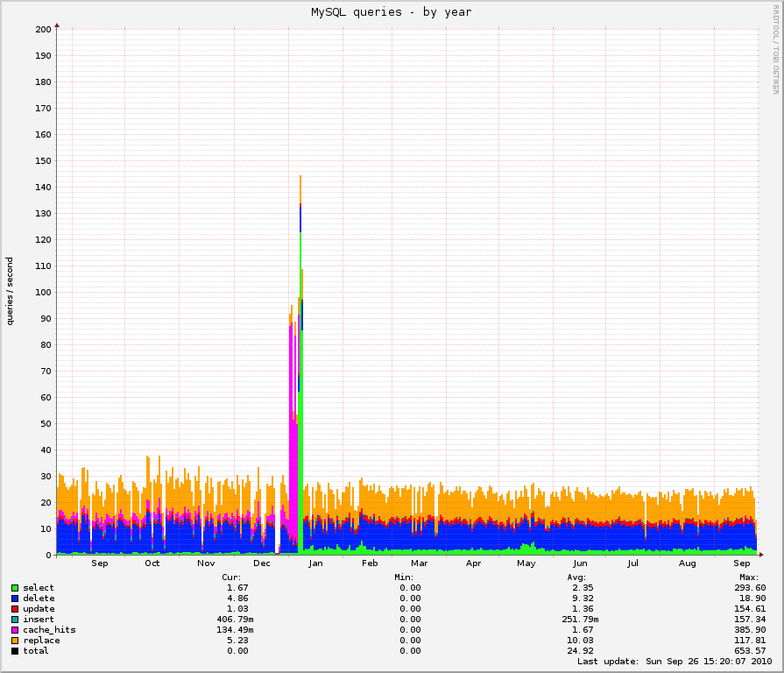Click the 'Jan' x-axis label
Screen dimensions: 784x673
[315, 563]
